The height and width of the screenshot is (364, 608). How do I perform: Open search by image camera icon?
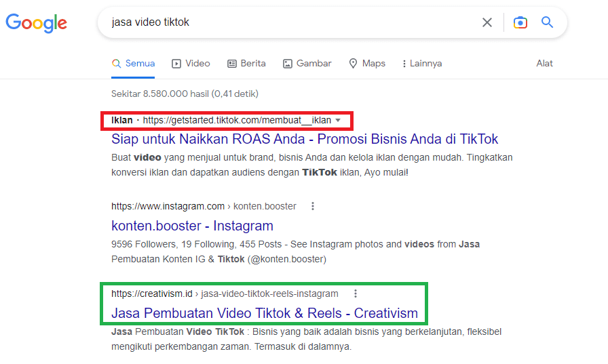coord(520,22)
